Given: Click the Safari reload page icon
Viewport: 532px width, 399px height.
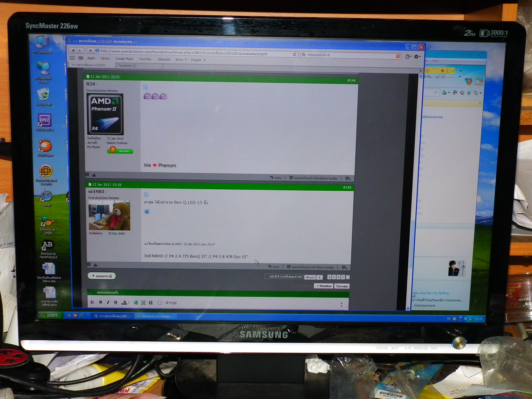Looking at the screenshot, I should click(295, 55).
